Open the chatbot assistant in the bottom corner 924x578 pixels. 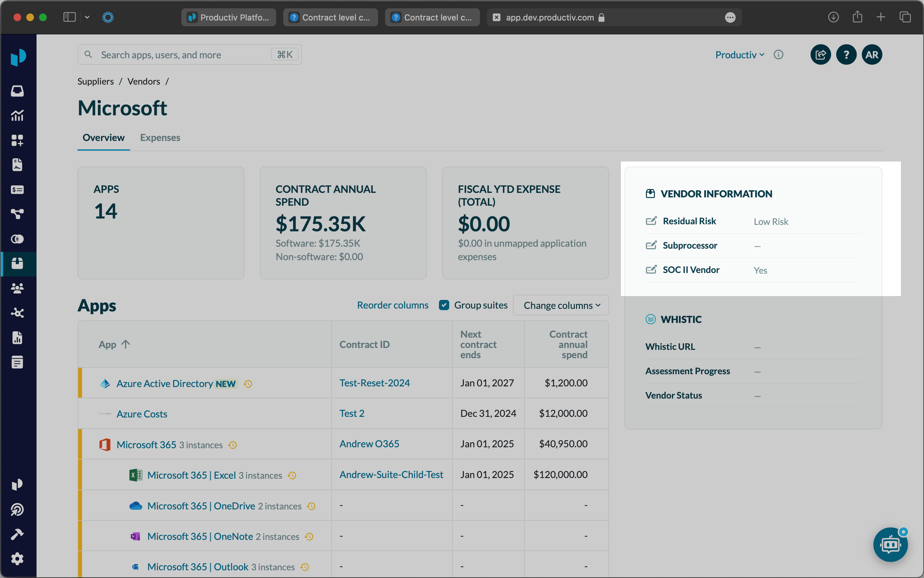[x=890, y=544]
